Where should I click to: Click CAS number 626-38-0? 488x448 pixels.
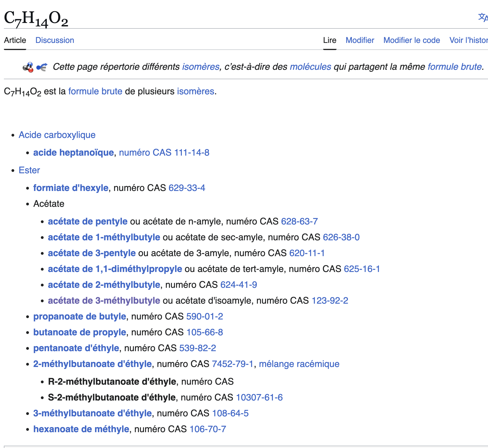pos(341,237)
